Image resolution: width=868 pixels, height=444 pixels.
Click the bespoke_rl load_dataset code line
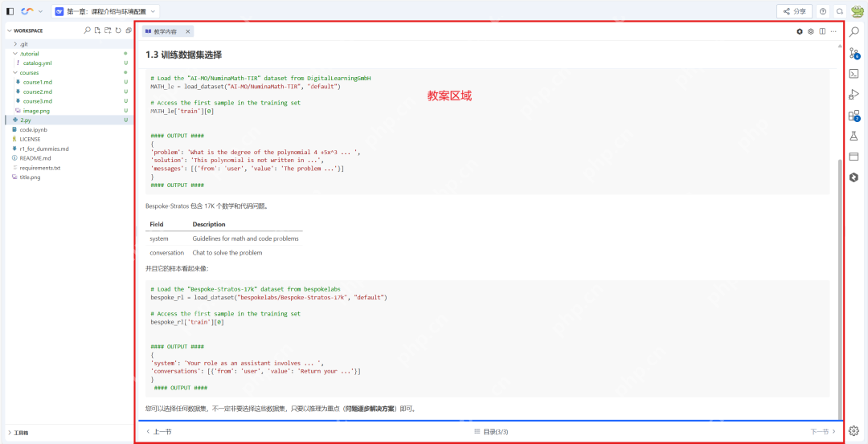pos(268,298)
